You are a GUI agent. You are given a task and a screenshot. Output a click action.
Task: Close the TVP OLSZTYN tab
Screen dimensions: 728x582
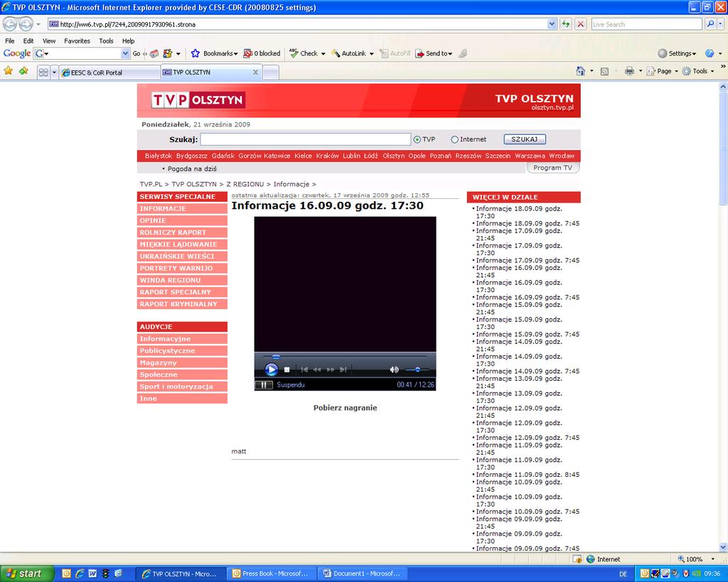(255, 72)
